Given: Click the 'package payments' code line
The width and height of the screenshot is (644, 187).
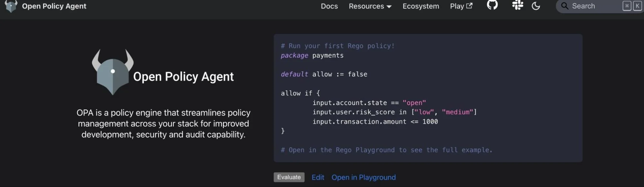Looking at the screenshot, I should click(312, 55).
